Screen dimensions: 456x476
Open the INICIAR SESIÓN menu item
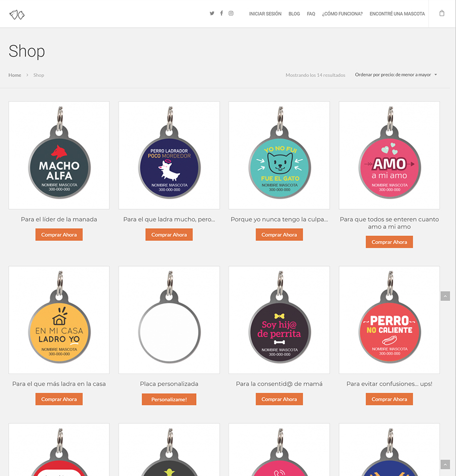[x=265, y=14]
